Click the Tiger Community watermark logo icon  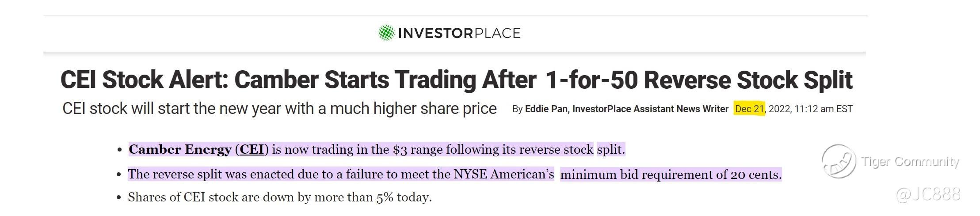(x=839, y=161)
